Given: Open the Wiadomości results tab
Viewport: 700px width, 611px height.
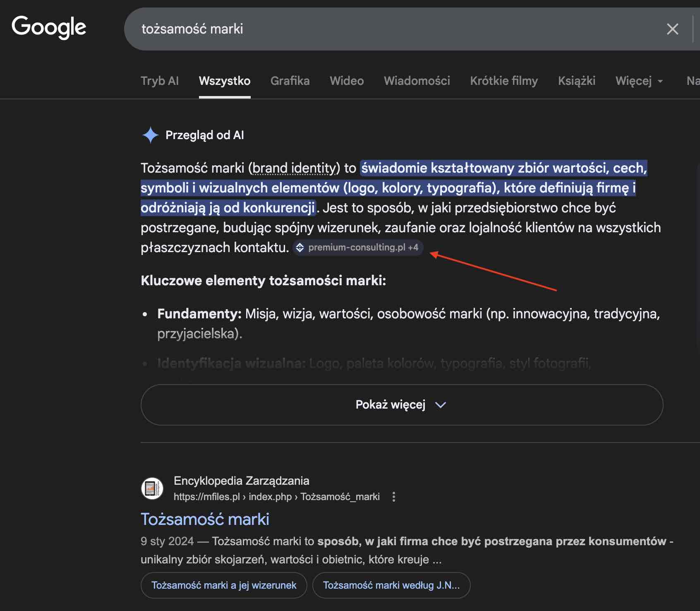Looking at the screenshot, I should click(x=417, y=81).
